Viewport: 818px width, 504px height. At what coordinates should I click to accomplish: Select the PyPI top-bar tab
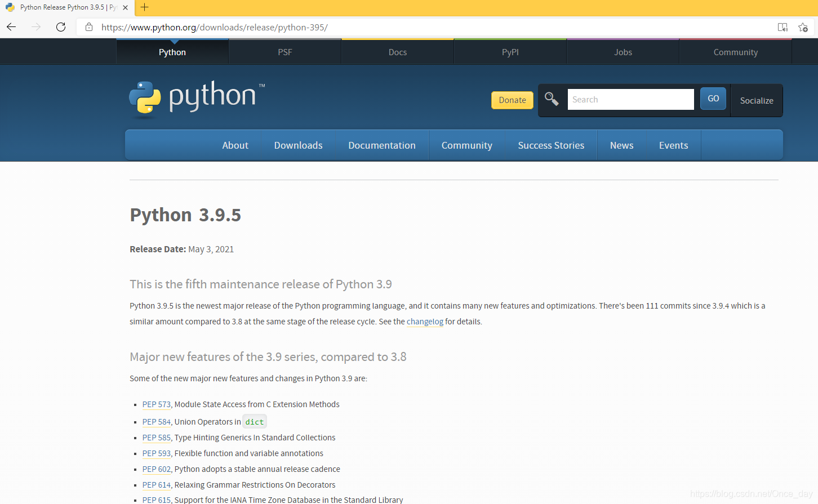[510, 52]
